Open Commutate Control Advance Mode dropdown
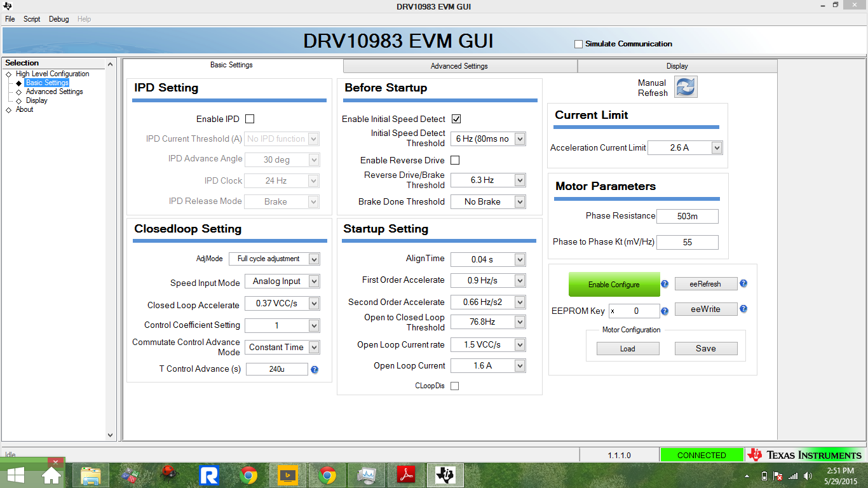Screen dimensions: 868x488 coord(314,347)
